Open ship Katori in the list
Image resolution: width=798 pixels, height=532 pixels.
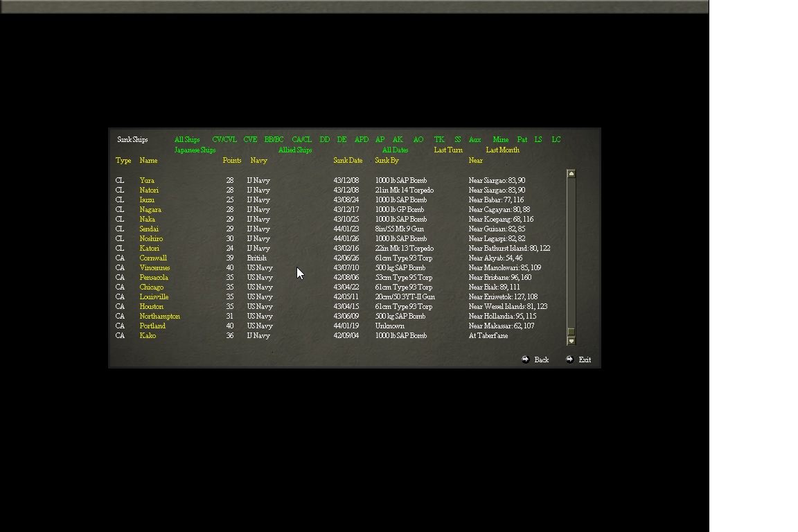(150, 249)
